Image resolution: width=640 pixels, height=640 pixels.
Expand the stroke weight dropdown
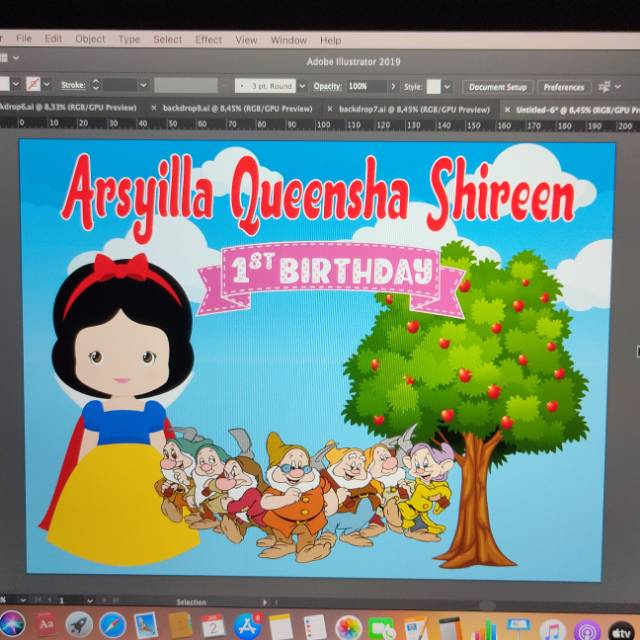(143, 85)
